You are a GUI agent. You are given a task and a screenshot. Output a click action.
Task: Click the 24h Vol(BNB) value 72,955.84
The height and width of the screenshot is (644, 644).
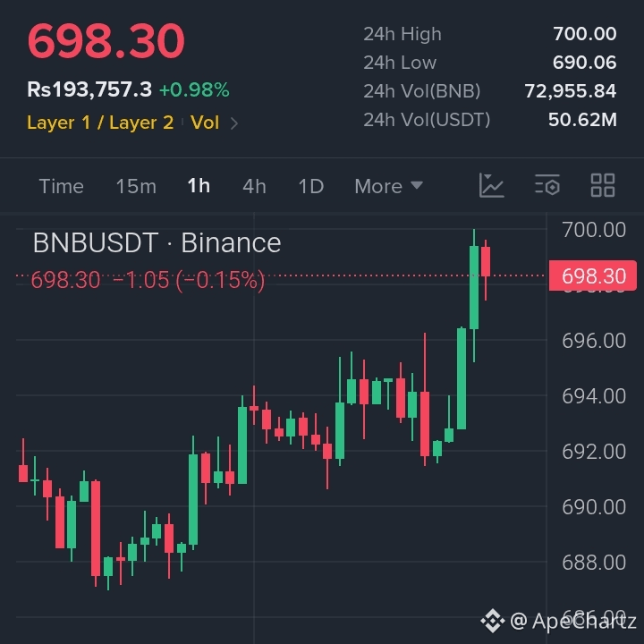click(571, 91)
